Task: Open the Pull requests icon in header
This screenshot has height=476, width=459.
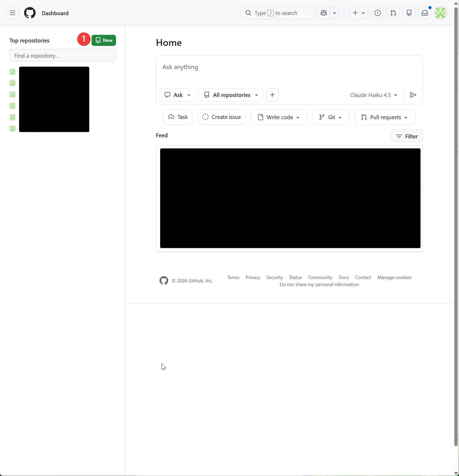Action: (393, 13)
